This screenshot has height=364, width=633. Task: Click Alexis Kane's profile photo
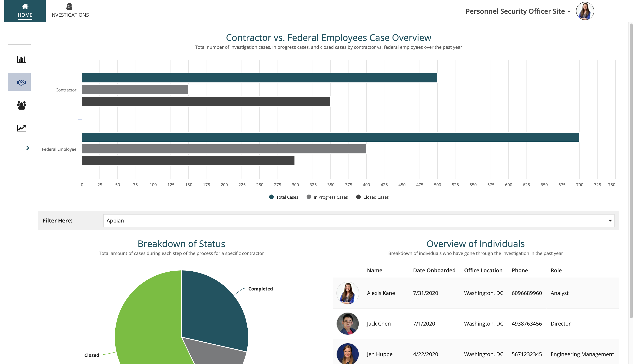click(x=347, y=293)
